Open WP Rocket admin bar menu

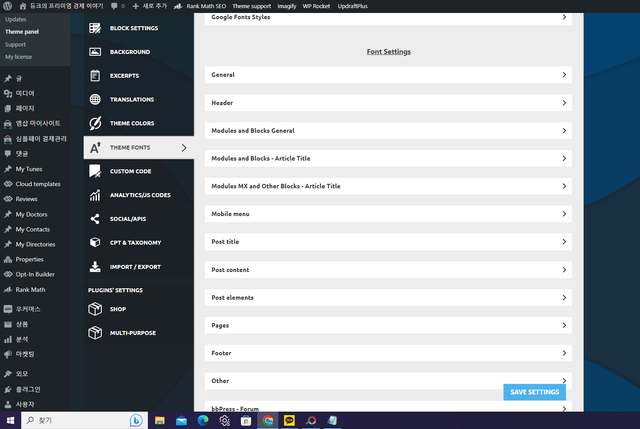(316, 6)
